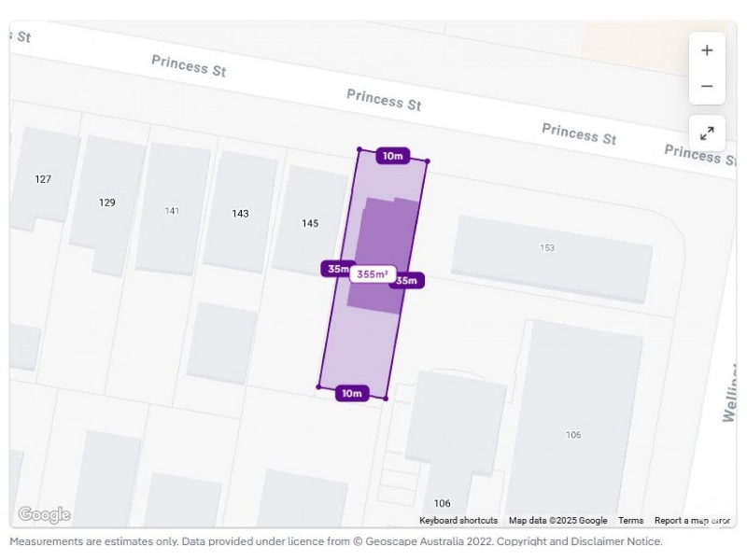Select the 355m² area label
Viewport: 747px width, 560px height.
[x=373, y=274]
